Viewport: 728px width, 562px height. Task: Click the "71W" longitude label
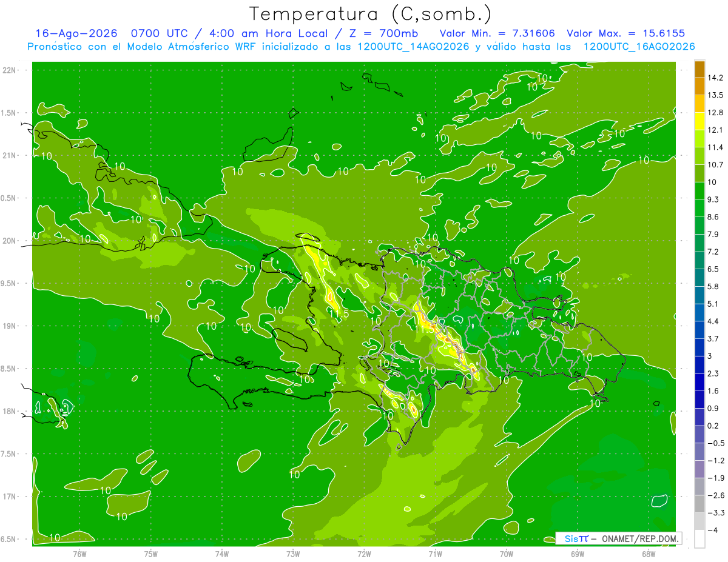point(435,554)
